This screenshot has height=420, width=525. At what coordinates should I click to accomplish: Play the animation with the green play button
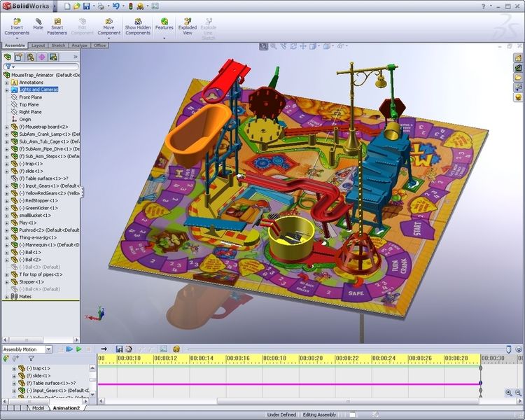click(79, 349)
